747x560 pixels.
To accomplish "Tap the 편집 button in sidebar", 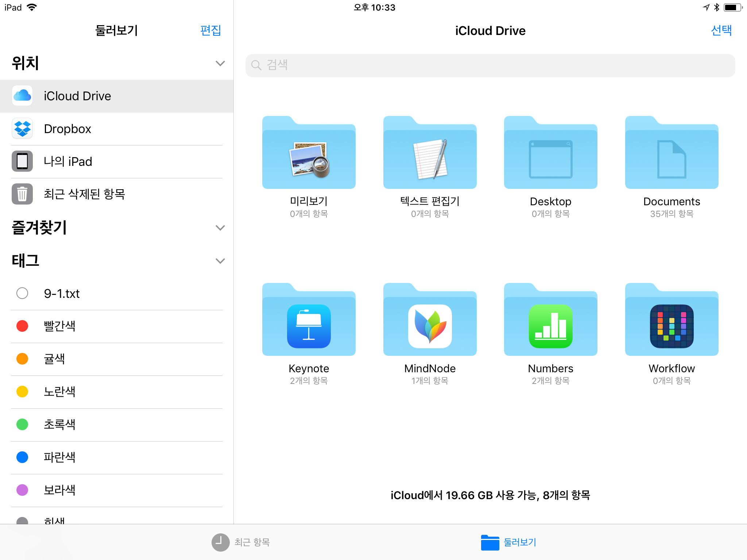I will 210,30.
